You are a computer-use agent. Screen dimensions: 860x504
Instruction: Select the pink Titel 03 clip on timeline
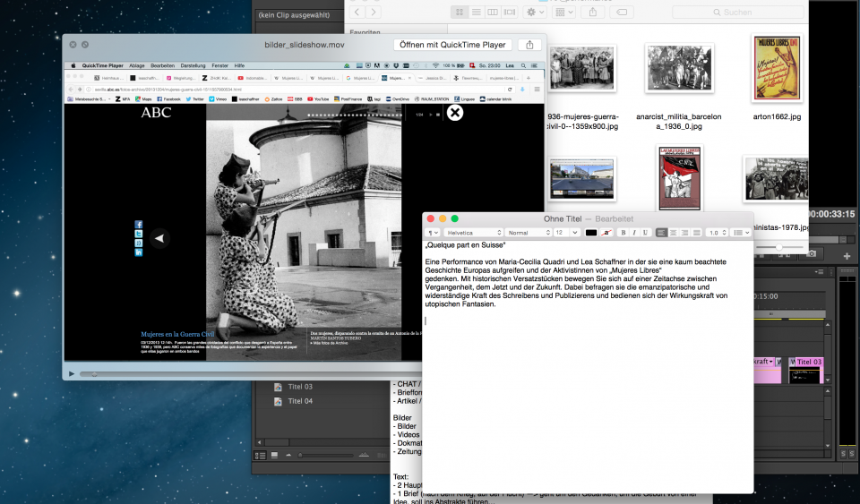(805, 371)
